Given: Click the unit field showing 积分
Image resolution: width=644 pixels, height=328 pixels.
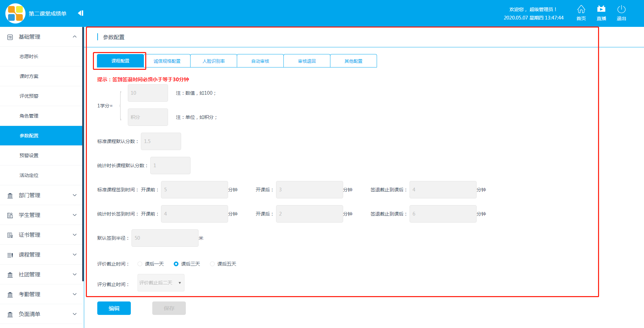Looking at the screenshot, I should [x=148, y=117].
